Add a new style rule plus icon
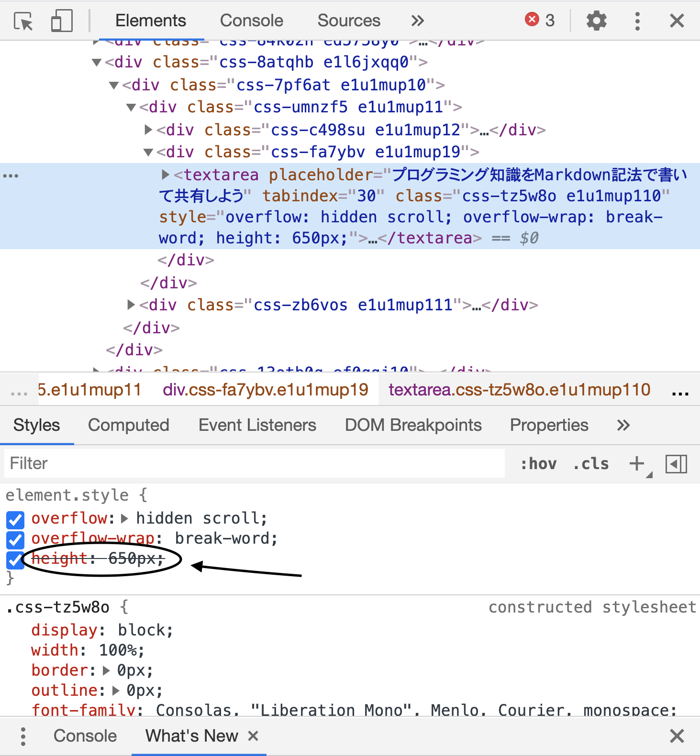This screenshot has width=700, height=756. [637, 463]
